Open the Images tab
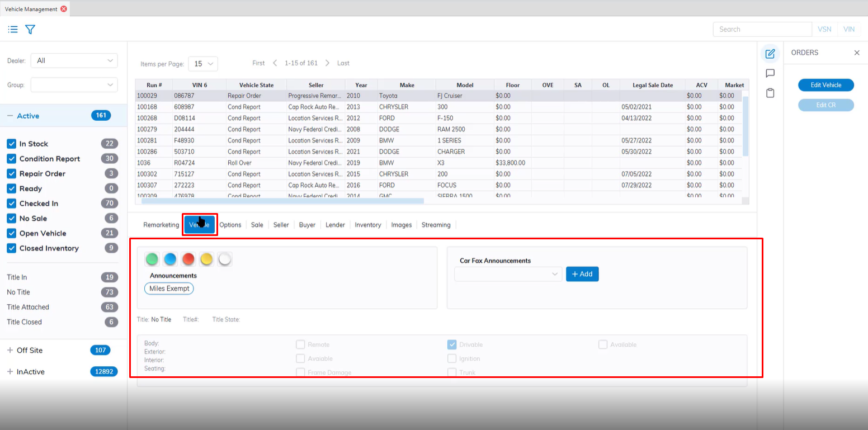Viewport: 868px width, 430px height. coord(401,225)
